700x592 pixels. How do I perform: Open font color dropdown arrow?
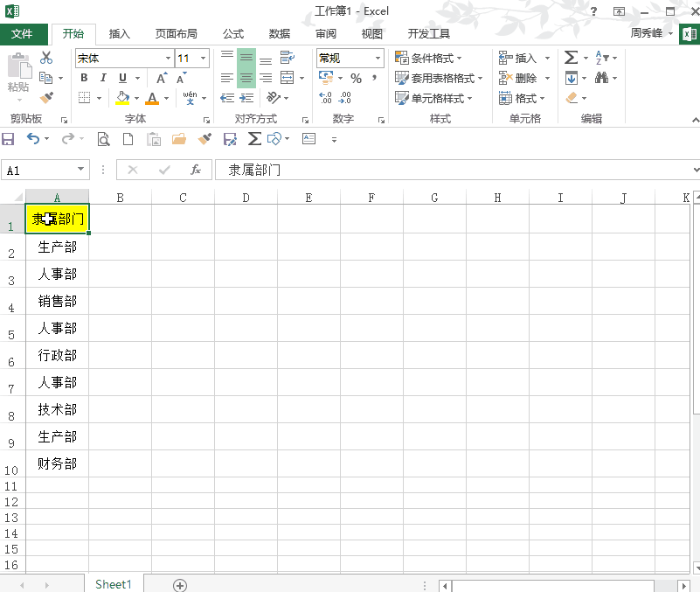[167, 98]
